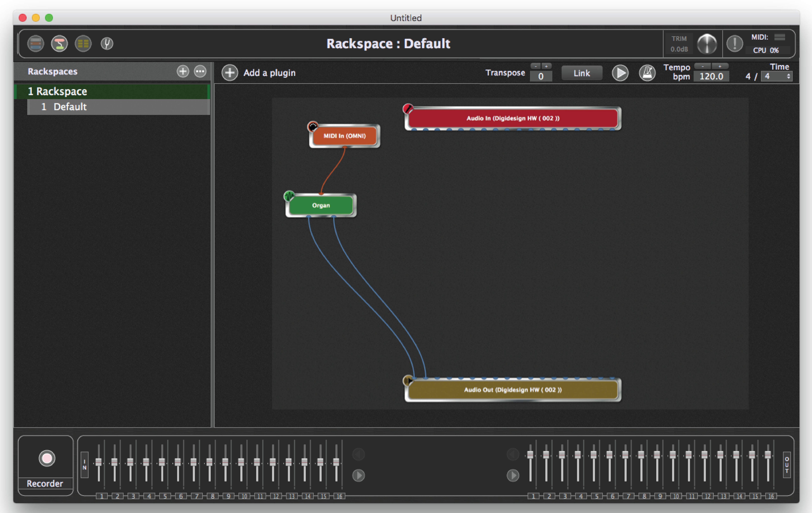Viewport: 812px width, 513px height.
Task: Click the MIDI In block corner icon
Action: tap(313, 127)
